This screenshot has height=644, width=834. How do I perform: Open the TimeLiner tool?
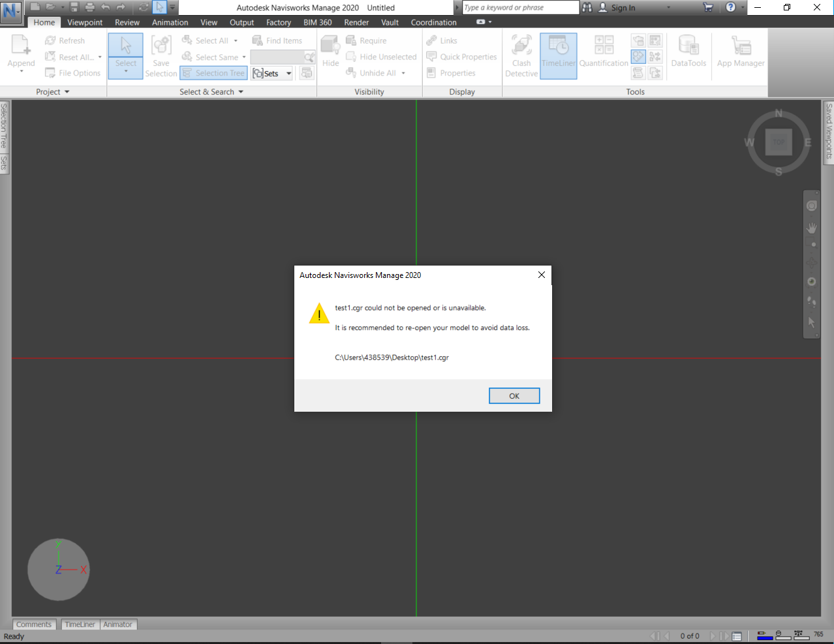click(559, 55)
